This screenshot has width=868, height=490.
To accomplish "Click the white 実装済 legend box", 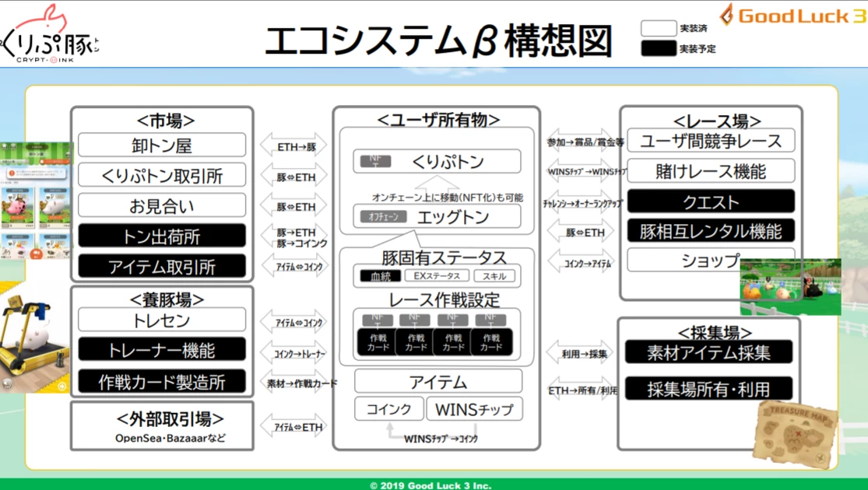I will (657, 29).
